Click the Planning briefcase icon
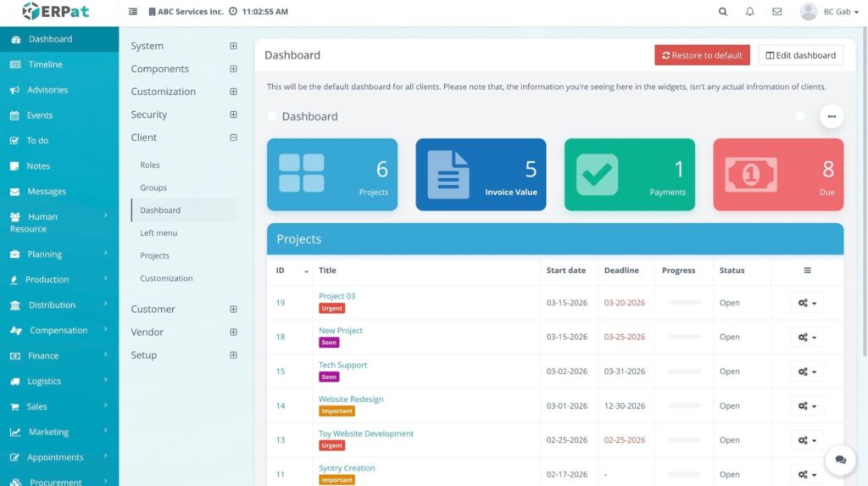Image resolution: width=868 pixels, height=486 pixels. [x=15, y=254]
